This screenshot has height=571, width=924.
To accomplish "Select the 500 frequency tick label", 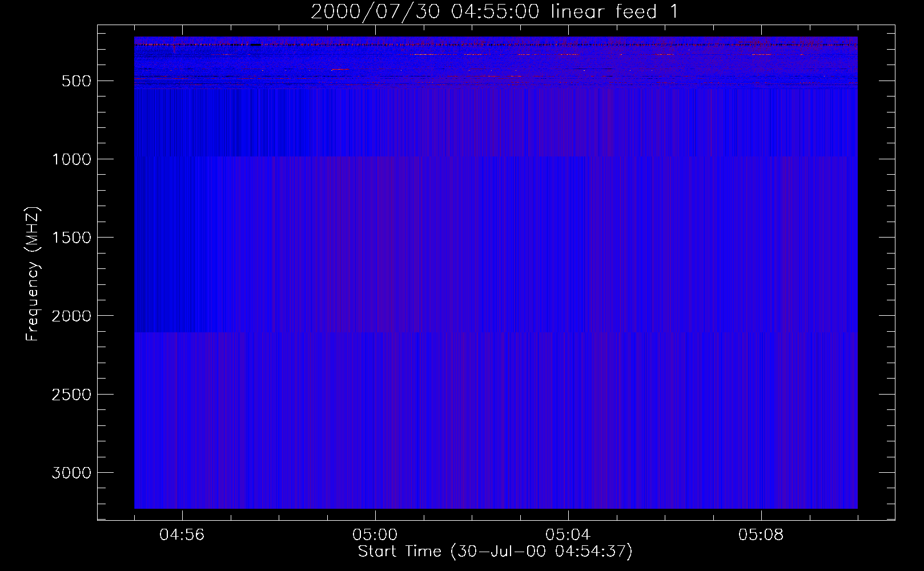I will (x=77, y=81).
